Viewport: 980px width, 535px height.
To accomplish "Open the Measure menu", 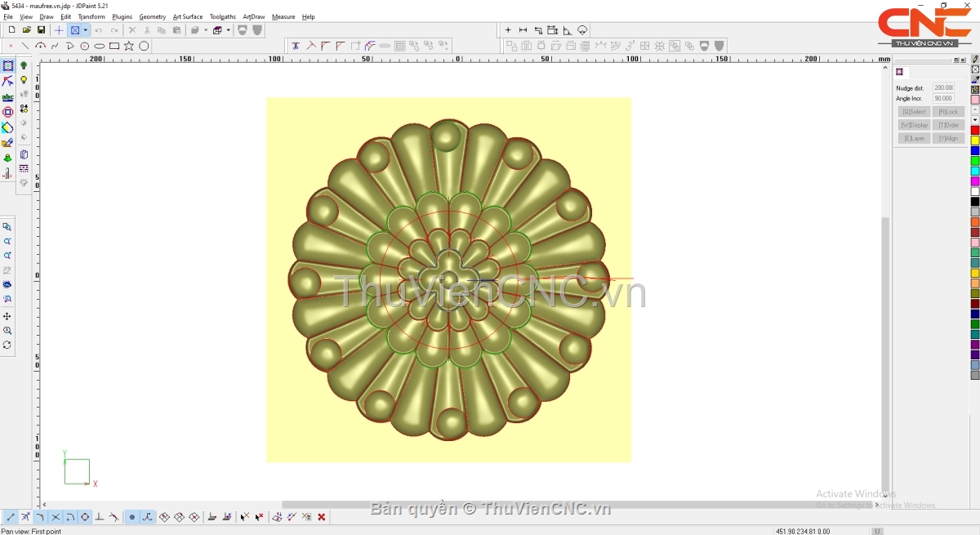I will [x=283, y=16].
